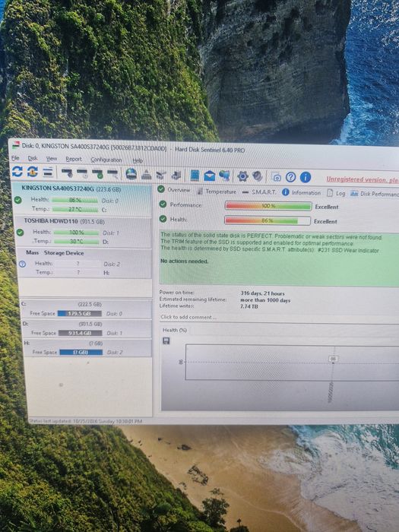Select the Mass Storage Device entry
The width and height of the screenshot is (399, 532).
(x=84, y=263)
